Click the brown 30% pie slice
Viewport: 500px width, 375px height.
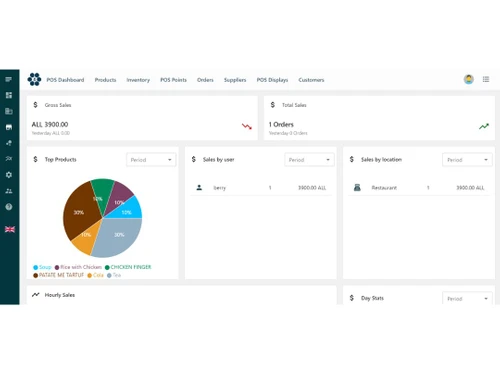pos(80,212)
